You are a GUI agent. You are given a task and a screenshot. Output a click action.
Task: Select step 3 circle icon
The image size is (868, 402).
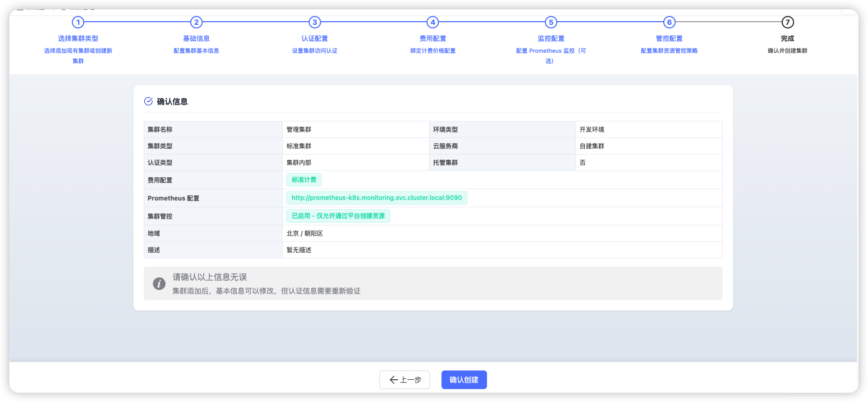(315, 22)
